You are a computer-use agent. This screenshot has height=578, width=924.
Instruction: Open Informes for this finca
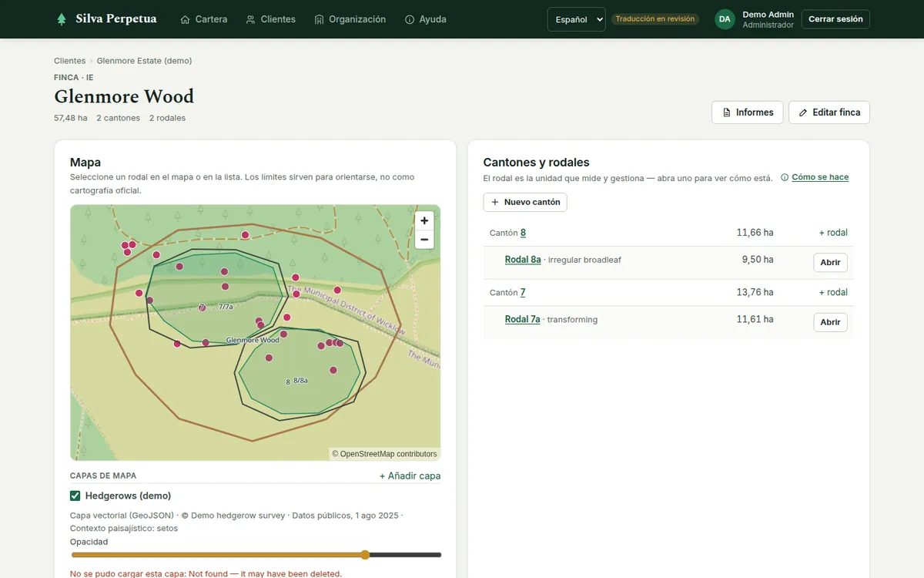tap(748, 113)
